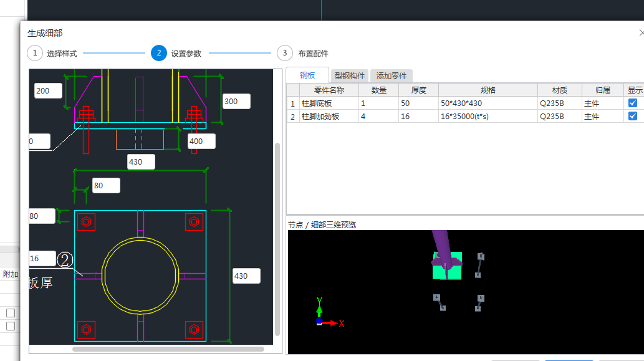Click quantity cell 4 of 柱脚加劲板

[x=378, y=116]
